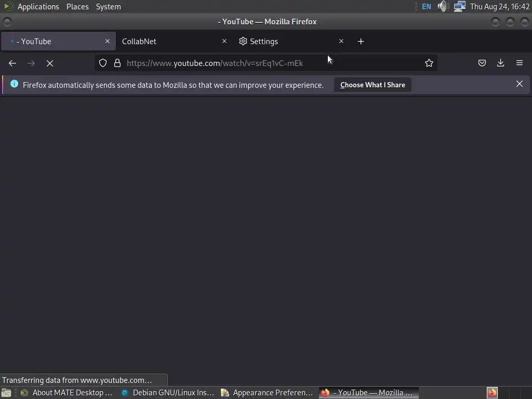
Task: Close the Settings tab
Action: 341,41
